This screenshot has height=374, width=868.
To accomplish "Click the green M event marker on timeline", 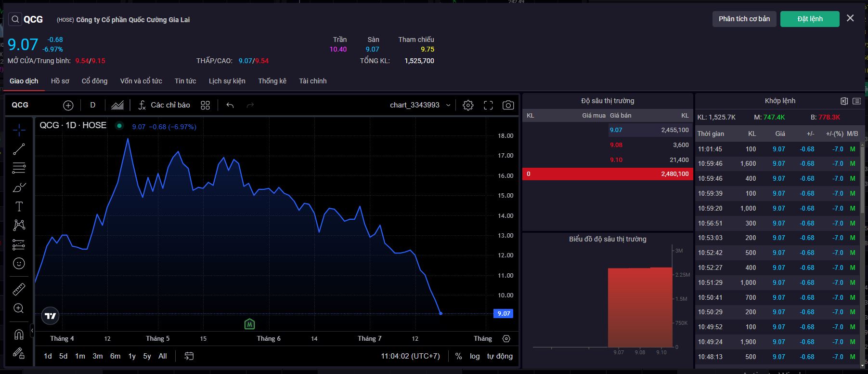I will 249,324.
